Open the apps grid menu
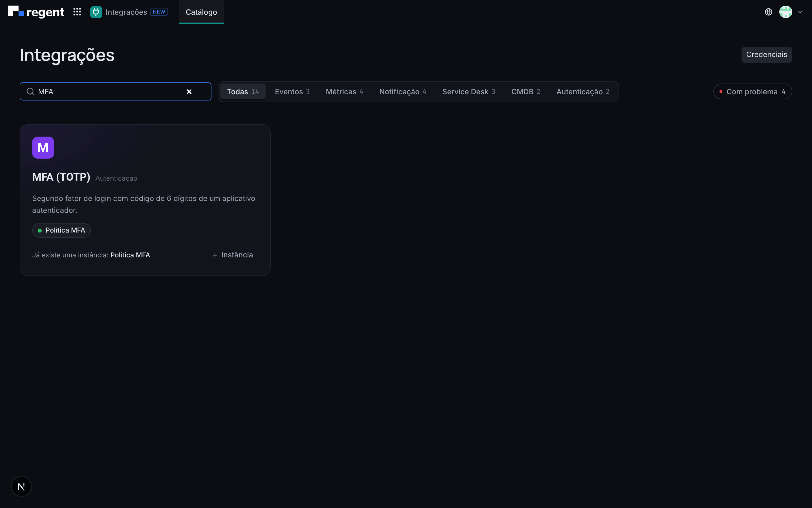Viewport: 812px width, 508px height. (x=77, y=12)
